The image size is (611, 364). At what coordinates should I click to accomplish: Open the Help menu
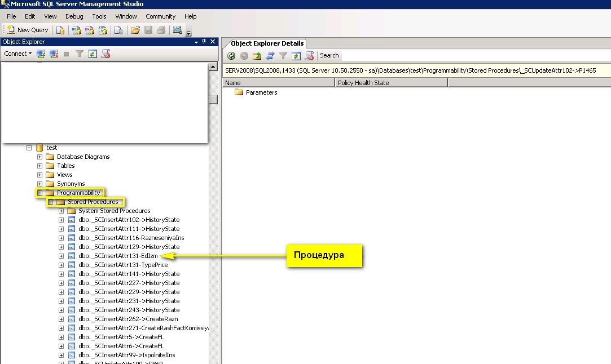point(191,16)
